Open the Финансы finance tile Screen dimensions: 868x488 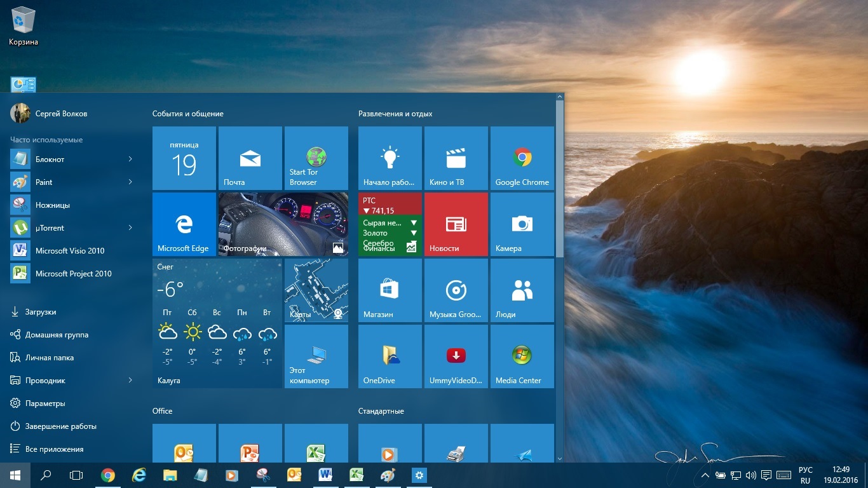(390, 224)
